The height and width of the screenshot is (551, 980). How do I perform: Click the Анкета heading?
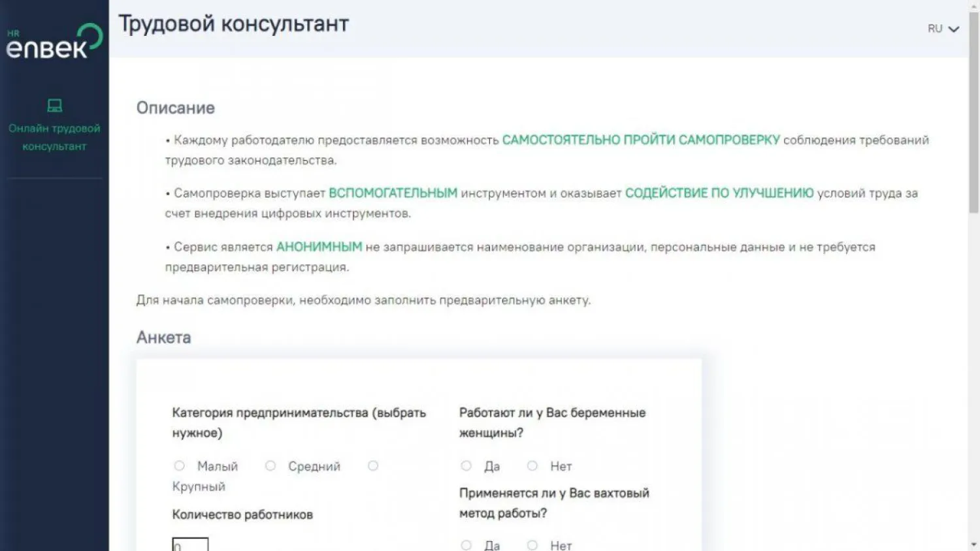pyautogui.click(x=163, y=338)
